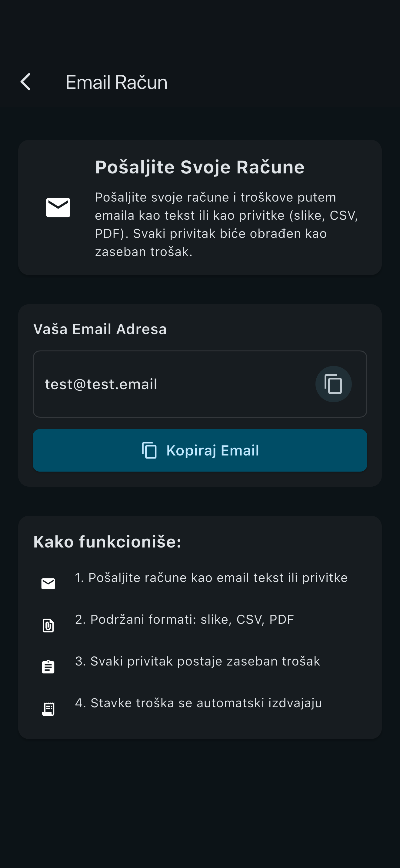400x868 pixels.
Task: Go back using the header arrow
Action: 26,82
